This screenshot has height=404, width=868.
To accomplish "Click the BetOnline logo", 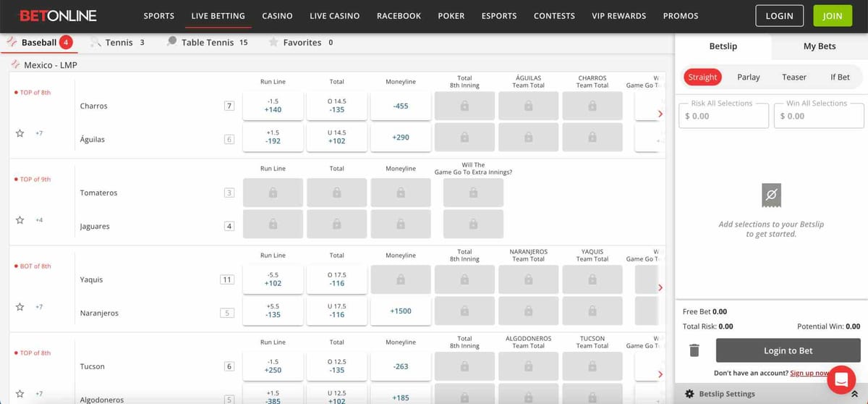I will point(58,15).
